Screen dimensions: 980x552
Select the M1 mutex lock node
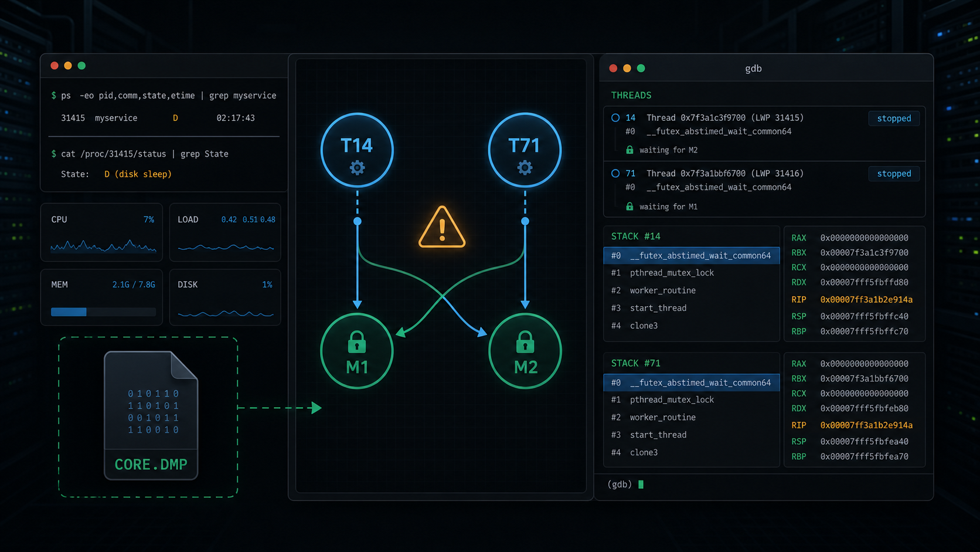357,351
